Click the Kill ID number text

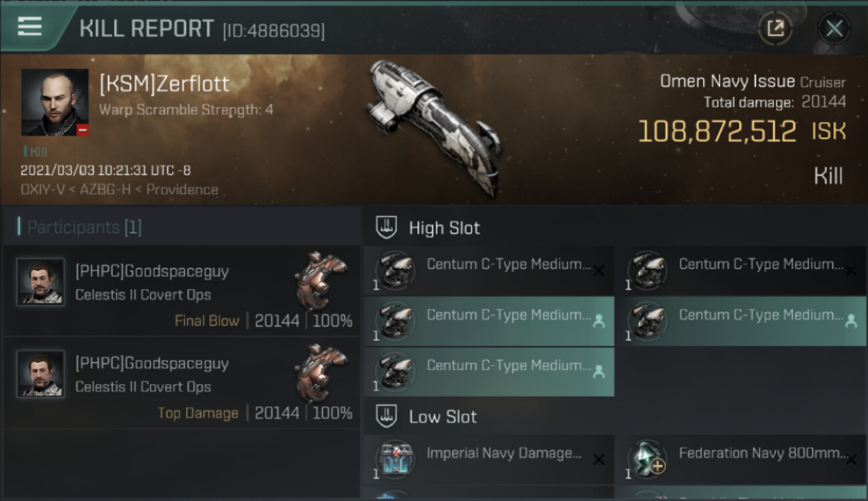point(274,30)
